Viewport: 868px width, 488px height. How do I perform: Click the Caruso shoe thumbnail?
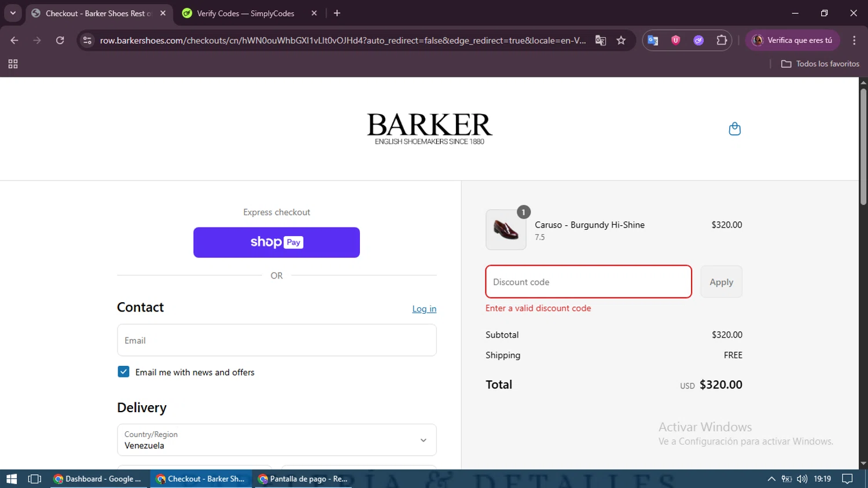pyautogui.click(x=506, y=230)
